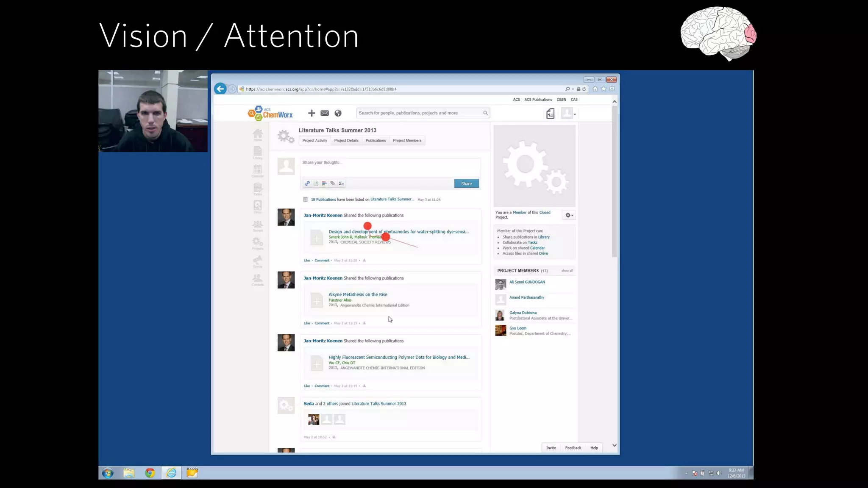Switch to the Publications tab
Screen dimensions: 868x488
click(376, 141)
